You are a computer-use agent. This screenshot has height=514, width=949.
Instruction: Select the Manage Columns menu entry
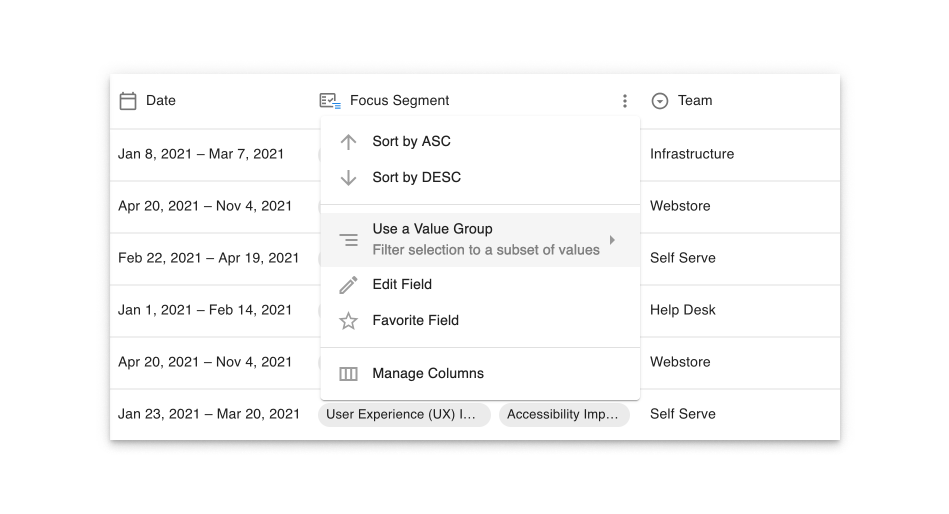[428, 374]
